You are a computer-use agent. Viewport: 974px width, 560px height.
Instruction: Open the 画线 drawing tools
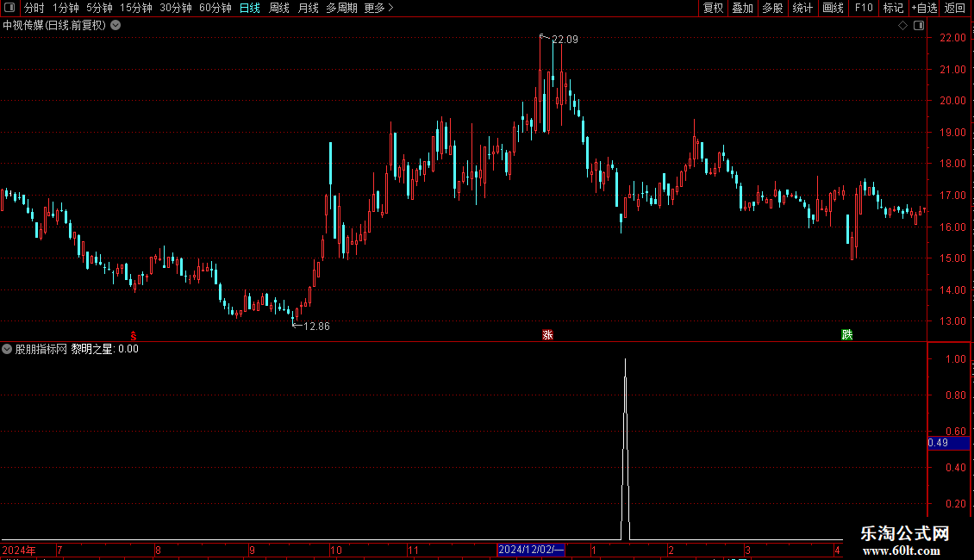pos(833,8)
